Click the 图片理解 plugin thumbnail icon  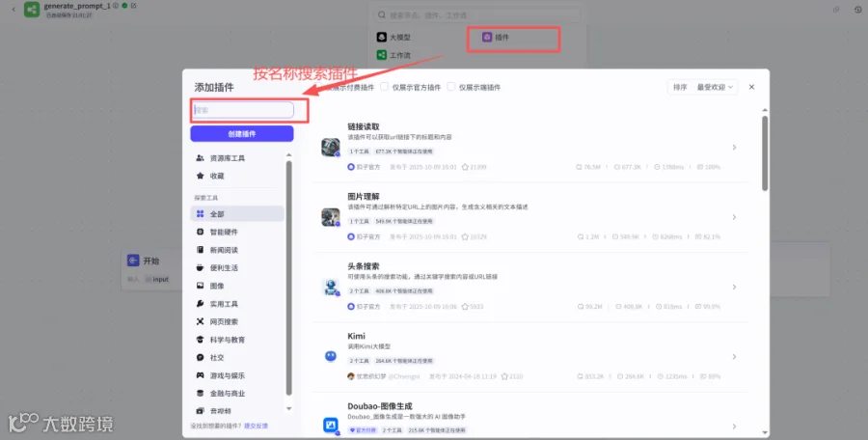point(331,217)
